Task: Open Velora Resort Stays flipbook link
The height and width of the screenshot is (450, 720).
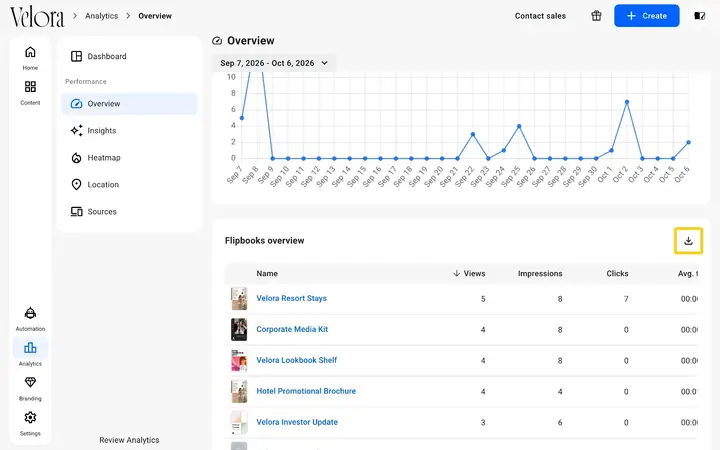Action: click(x=291, y=298)
